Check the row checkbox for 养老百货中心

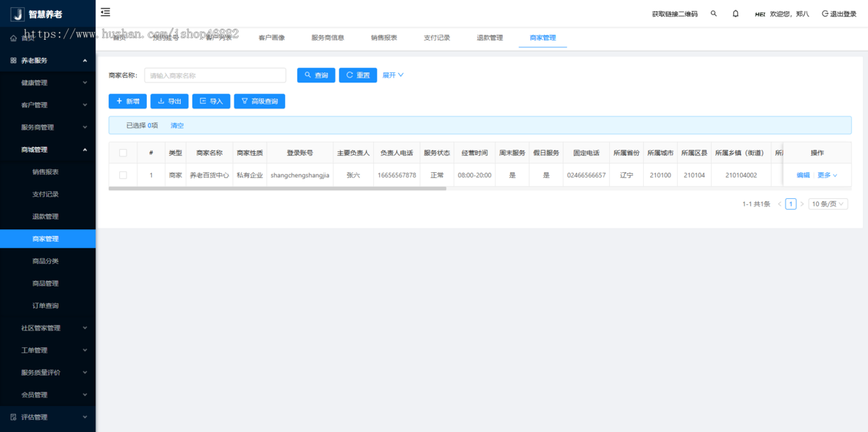point(123,175)
